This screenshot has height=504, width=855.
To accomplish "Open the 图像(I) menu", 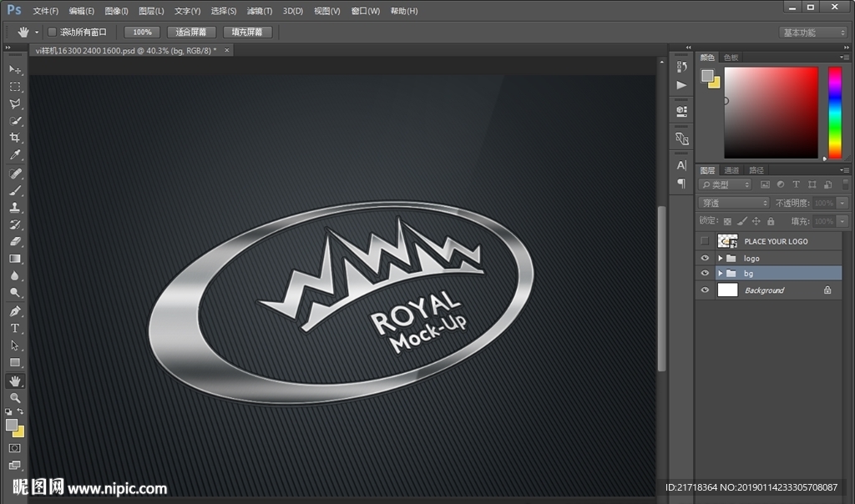I will click(x=116, y=11).
